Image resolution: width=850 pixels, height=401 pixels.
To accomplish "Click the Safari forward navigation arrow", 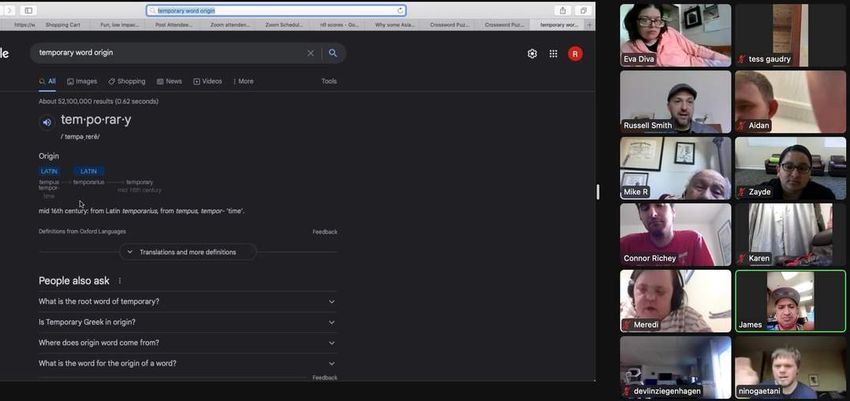I will pyautogui.click(x=9, y=10).
